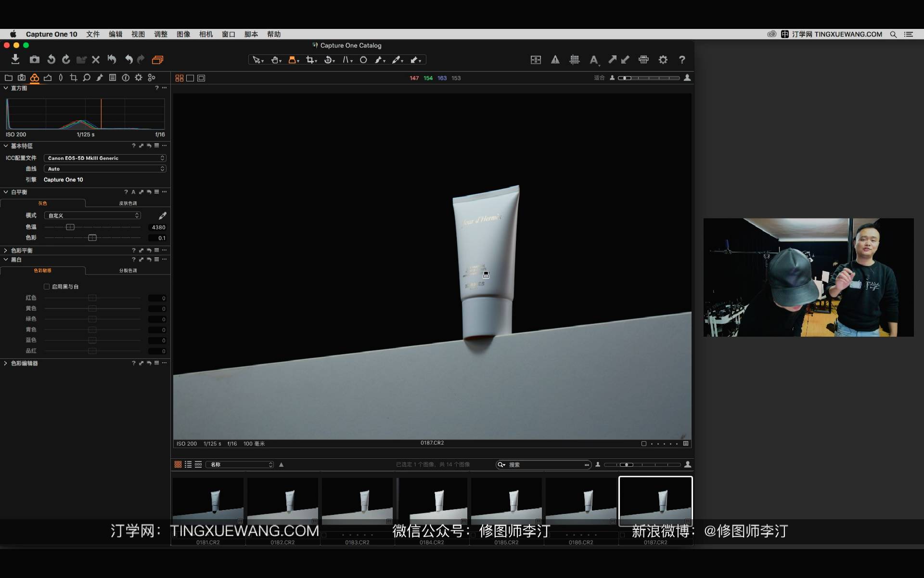Switch to the 分裂色调 tab
Screen dimensions: 924x578
[x=128, y=271]
